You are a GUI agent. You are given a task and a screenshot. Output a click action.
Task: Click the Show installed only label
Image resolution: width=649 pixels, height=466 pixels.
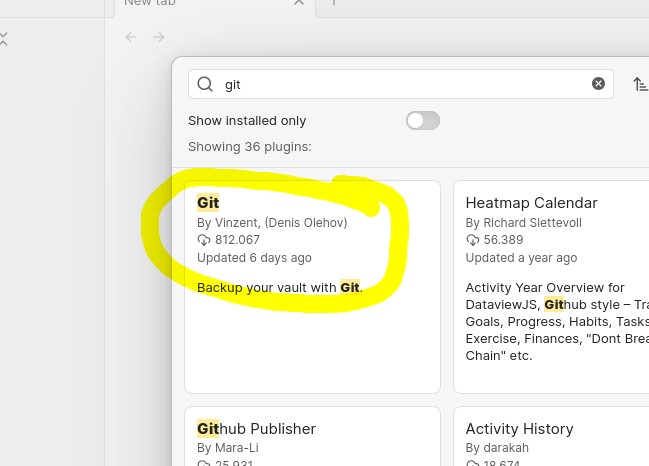tap(247, 121)
